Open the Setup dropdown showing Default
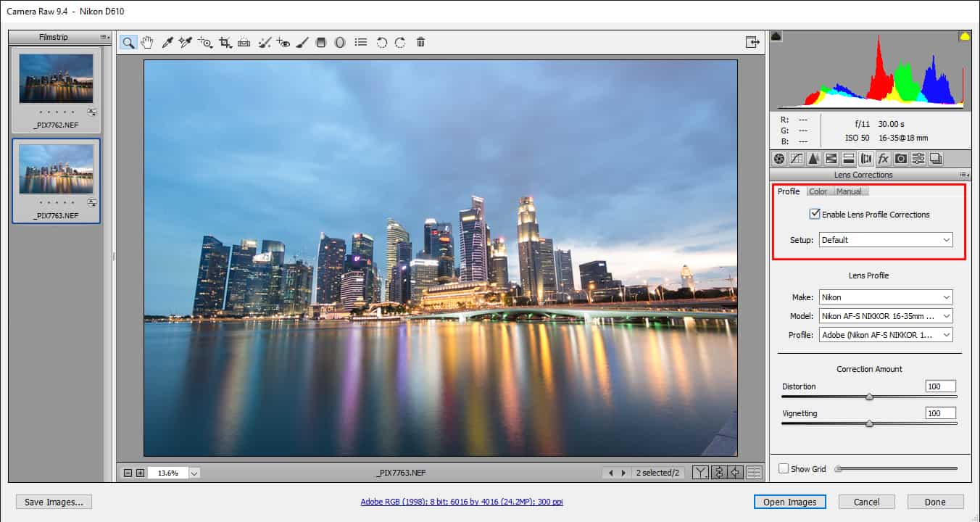The width and height of the screenshot is (980, 522). [x=886, y=240]
